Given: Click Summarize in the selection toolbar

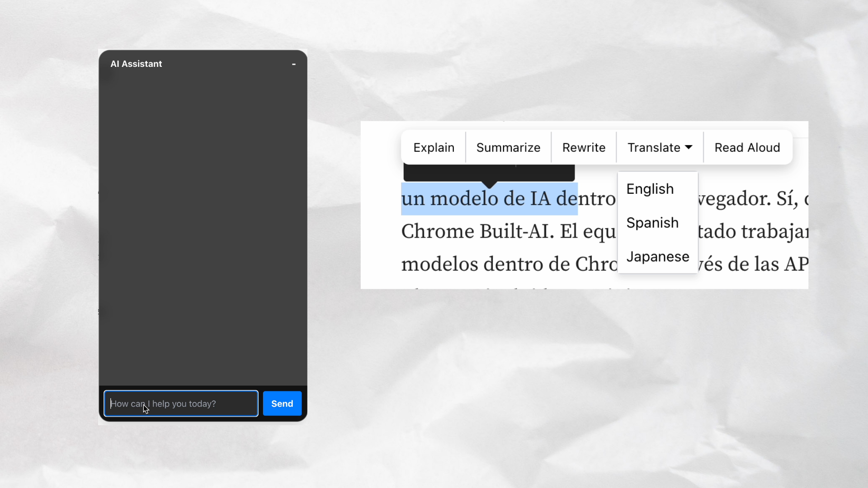Looking at the screenshot, I should point(508,148).
